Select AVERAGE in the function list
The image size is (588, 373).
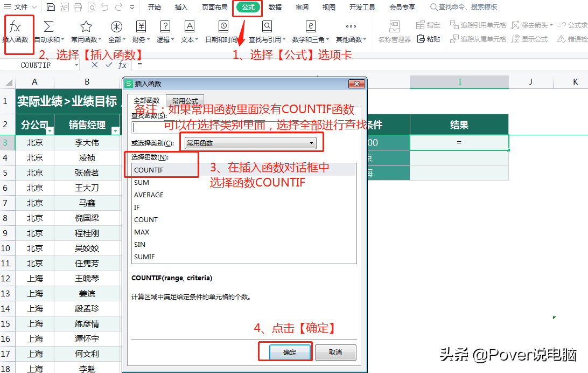click(x=244, y=195)
